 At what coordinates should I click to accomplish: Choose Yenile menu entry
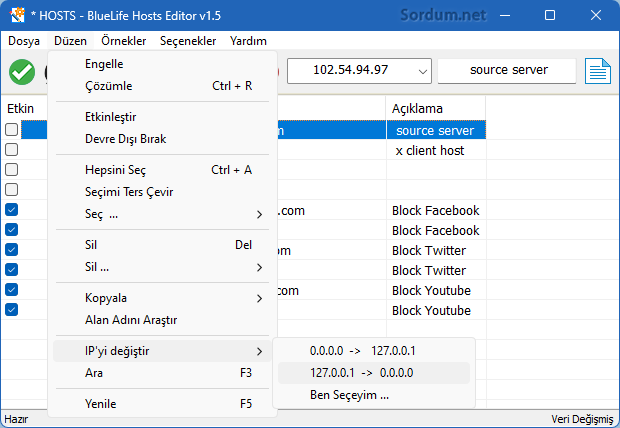coord(162,403)
